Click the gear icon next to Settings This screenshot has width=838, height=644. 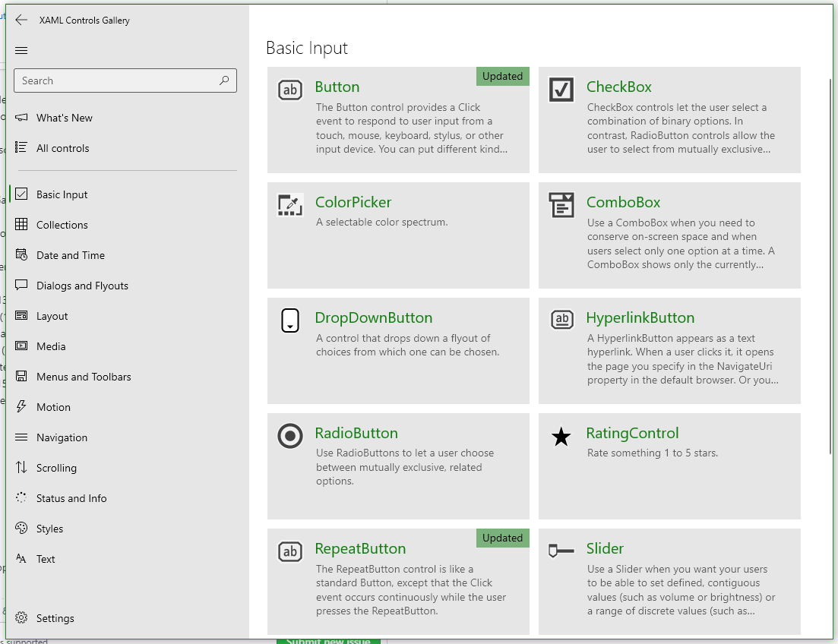[21, 618]
